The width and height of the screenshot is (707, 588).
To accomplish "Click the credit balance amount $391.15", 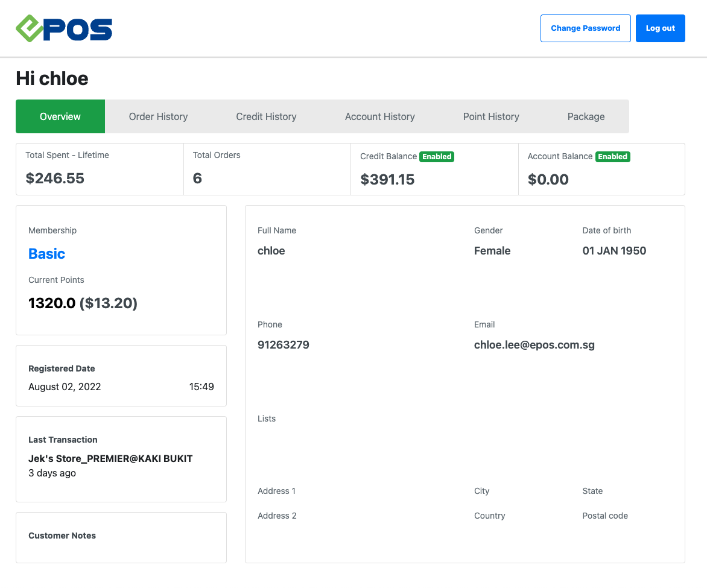I will click(387, 180).
